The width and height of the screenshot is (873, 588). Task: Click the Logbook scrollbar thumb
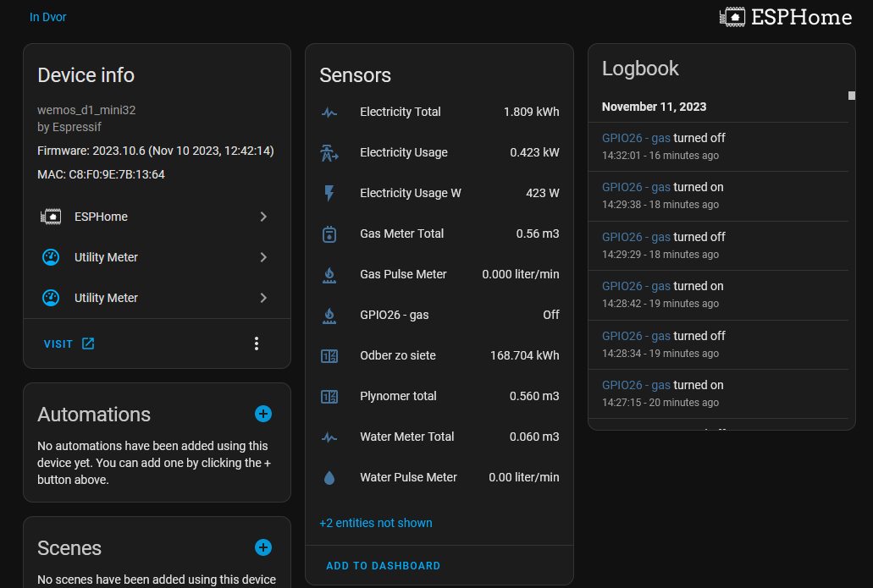852,96
